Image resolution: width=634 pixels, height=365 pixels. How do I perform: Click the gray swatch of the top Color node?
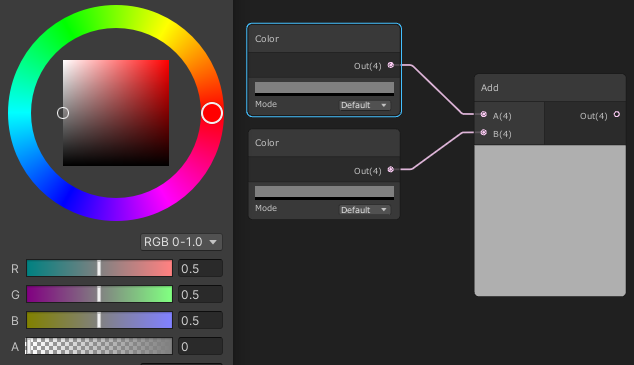coord(324,89)
